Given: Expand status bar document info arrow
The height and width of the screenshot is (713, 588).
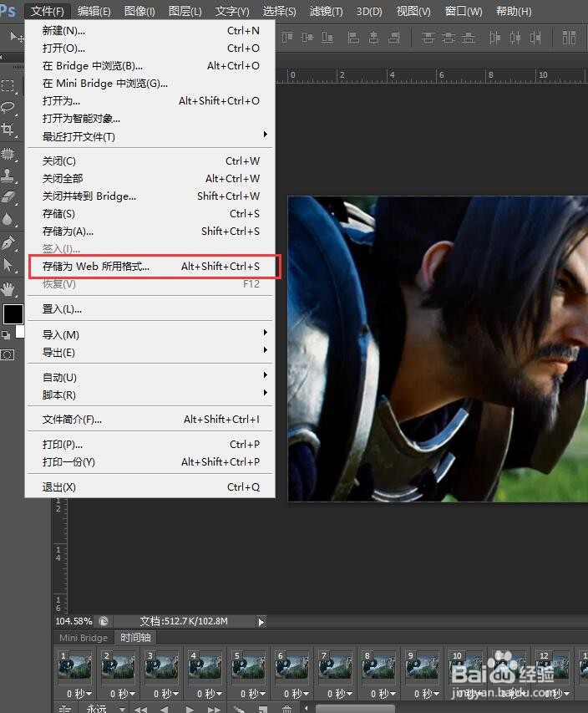Looking at the screenshot, I should 261,622.
